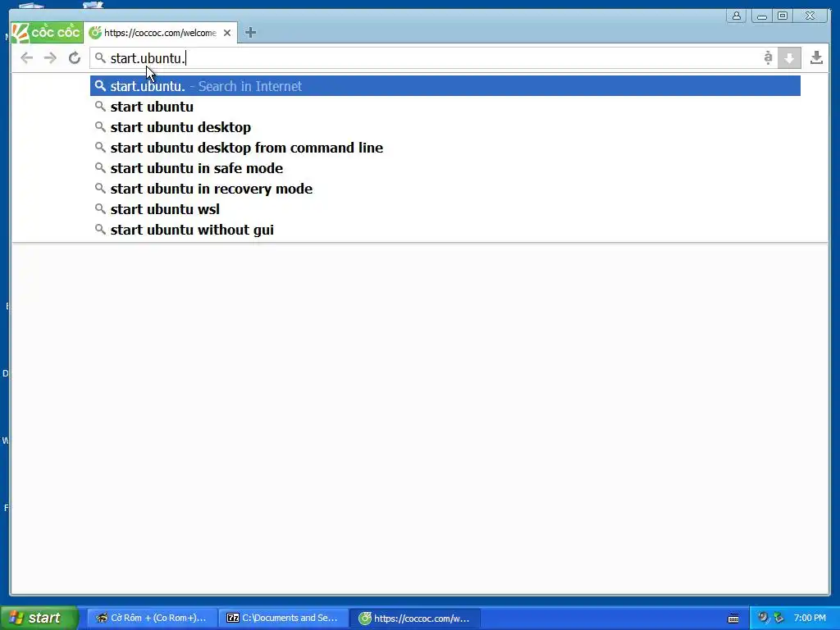Select the 'start ubuntu desktop' suggestion
840x630 pixels.
(445, 127)
